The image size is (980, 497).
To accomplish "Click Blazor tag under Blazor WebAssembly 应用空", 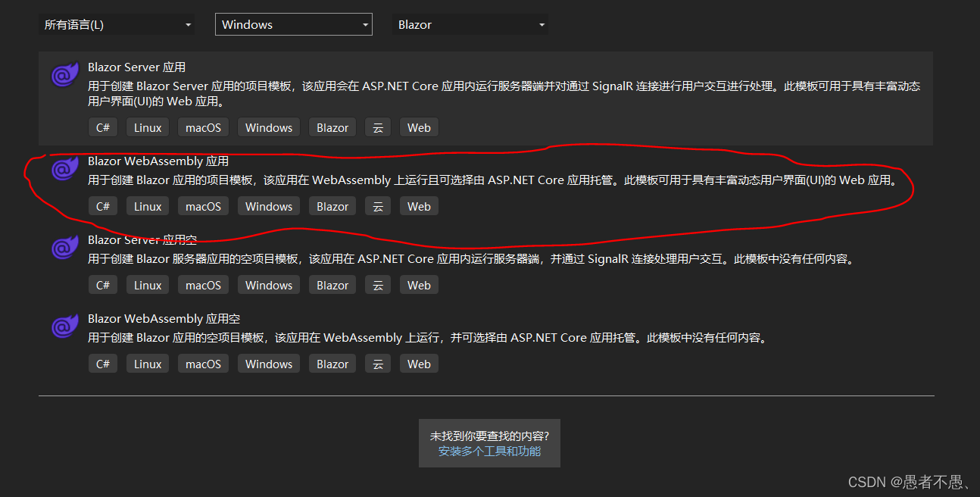I will (332, 364).
